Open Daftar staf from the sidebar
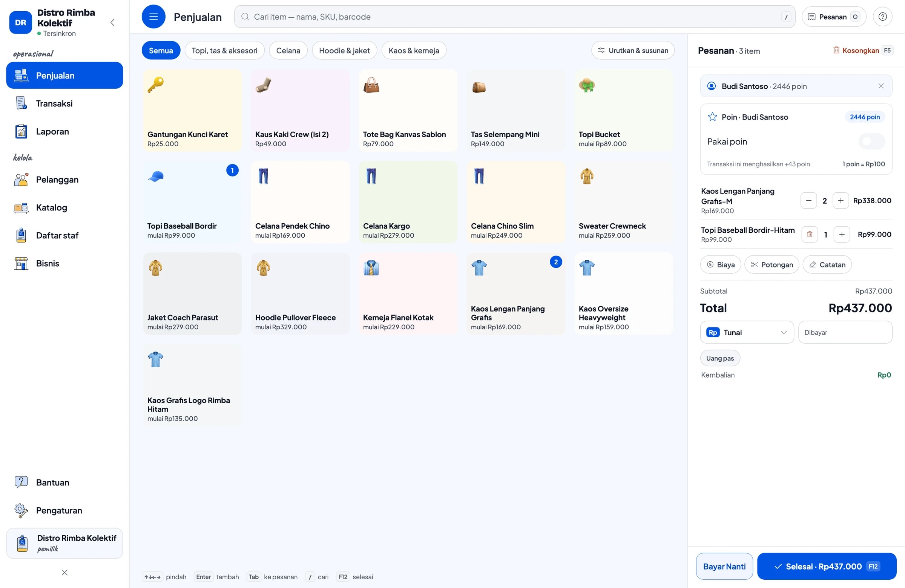Image resolution: width=905 pixels, height=588 pixels. point(64,235)
